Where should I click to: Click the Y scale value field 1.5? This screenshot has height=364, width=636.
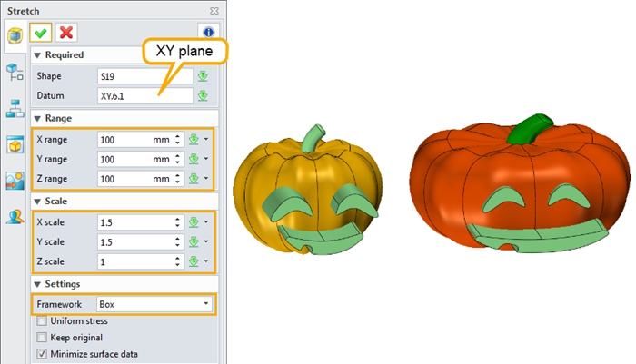(x=140, y=242)
